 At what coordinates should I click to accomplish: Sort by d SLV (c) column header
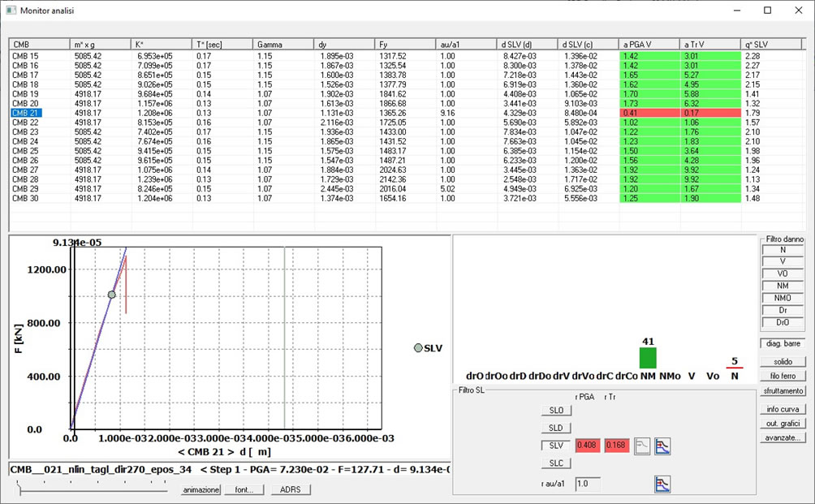(x=589, y=45)
